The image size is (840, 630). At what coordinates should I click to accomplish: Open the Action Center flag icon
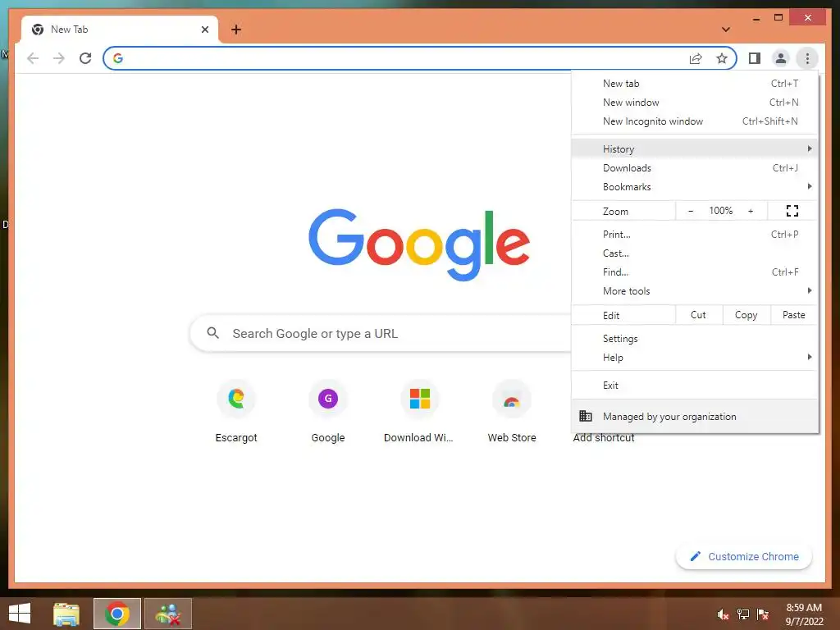click(x=763, y=614)
